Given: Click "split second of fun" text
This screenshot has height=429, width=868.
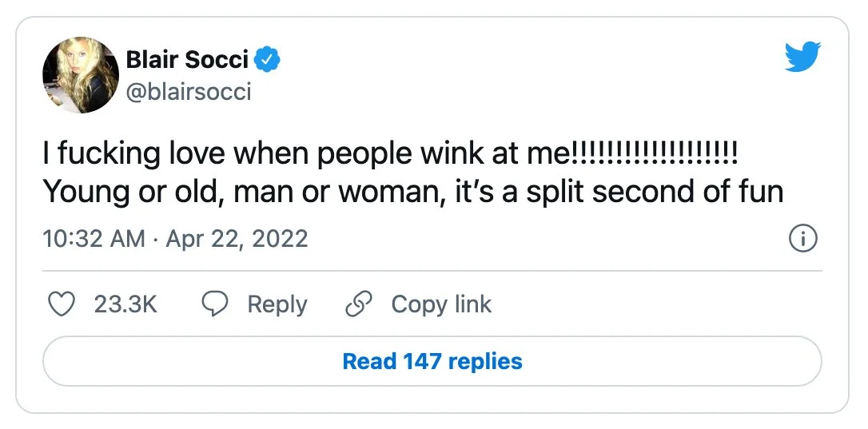Looking at the screenshot, I should (x=655, y=192).
